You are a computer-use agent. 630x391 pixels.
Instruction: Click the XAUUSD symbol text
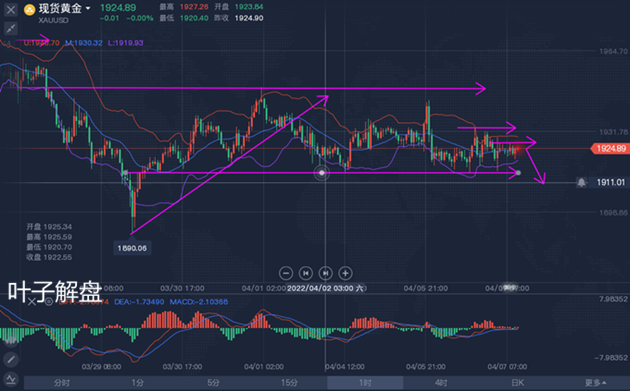pyautogui.click(x=53, y=20)
